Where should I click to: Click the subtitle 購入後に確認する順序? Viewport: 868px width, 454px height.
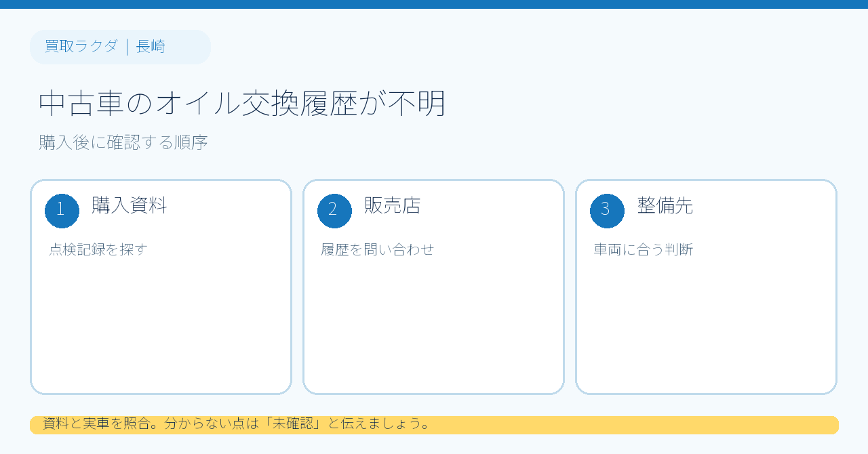123,142
